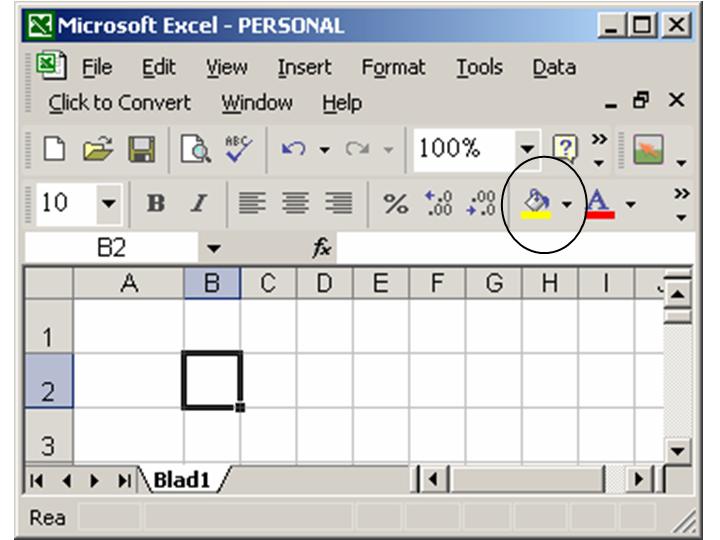The height and width of the screenshot is (540, 720).
Task: Decrease Decimal places button
Action: click(x=481, y=203)
